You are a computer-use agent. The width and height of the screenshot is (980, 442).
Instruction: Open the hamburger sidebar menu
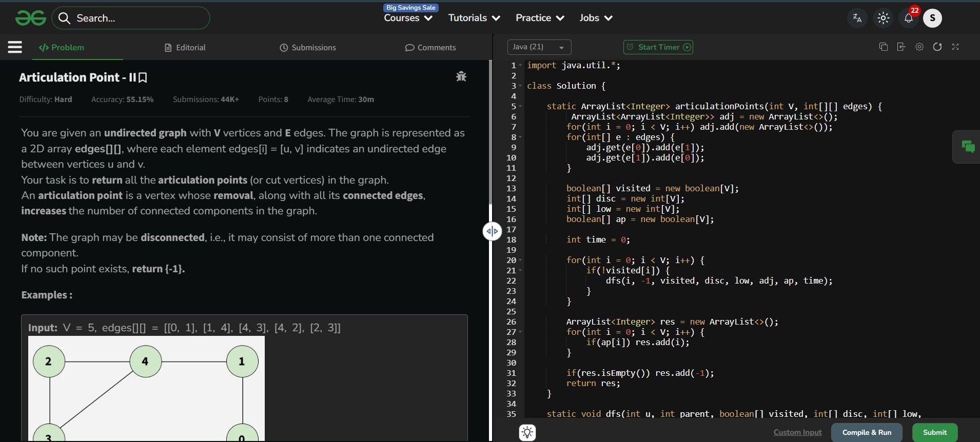click(x=15, y=47)
